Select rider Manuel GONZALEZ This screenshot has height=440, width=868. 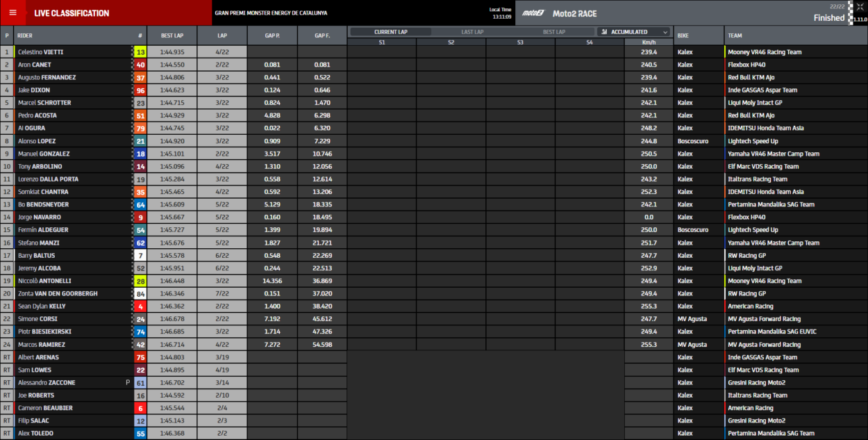43,154
